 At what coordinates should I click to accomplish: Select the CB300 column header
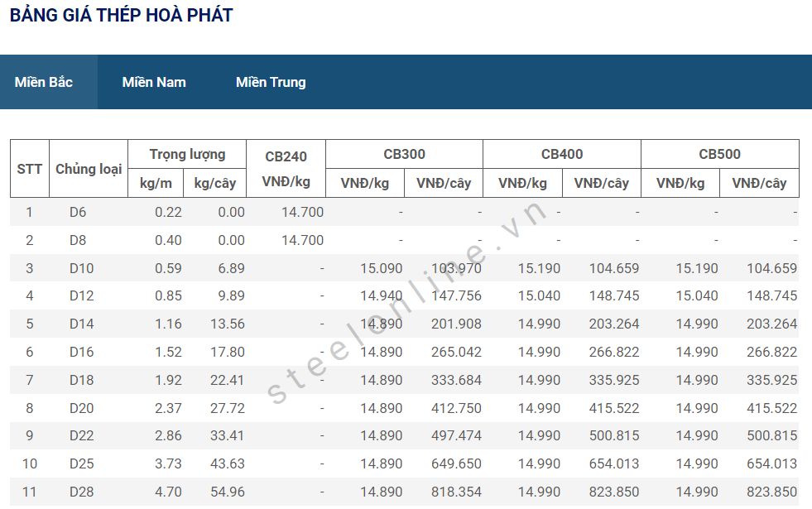pyautogui.click(x=405, y=154)
